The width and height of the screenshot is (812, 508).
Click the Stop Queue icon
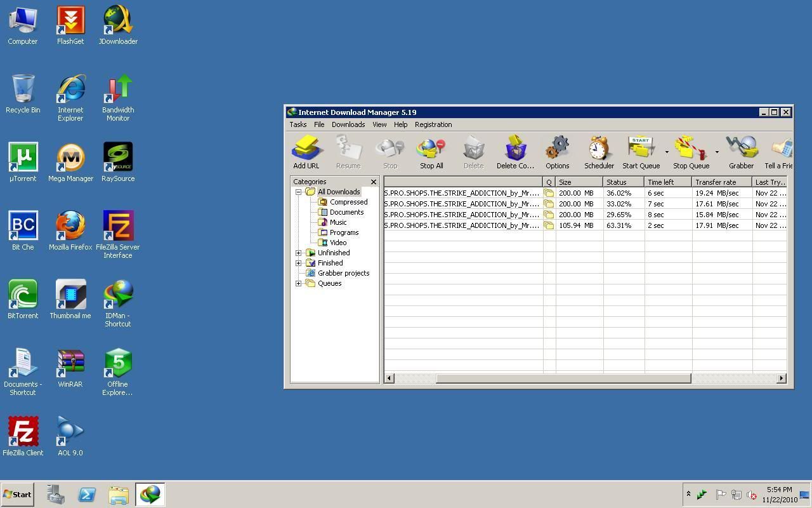click(691, 152)
